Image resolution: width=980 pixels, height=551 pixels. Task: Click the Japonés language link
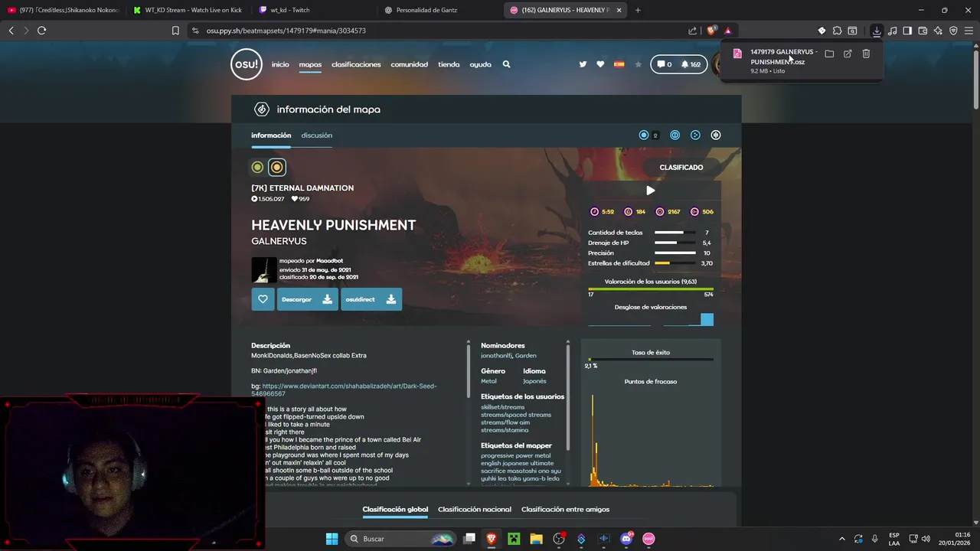pyautogui.click(x=534, y=381)
